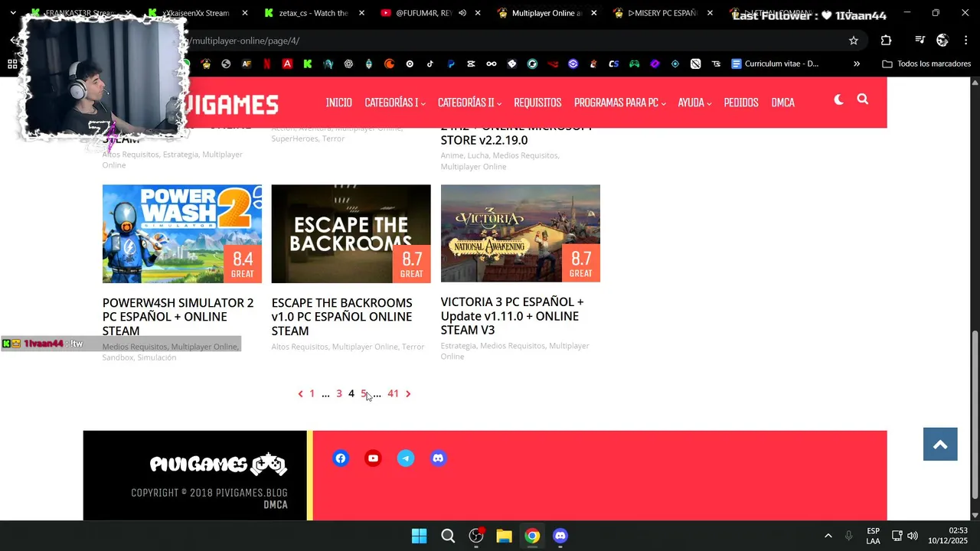Go to previous page with the left arrow
Viewport: 980px width, 551px height.
pos(300,393)
